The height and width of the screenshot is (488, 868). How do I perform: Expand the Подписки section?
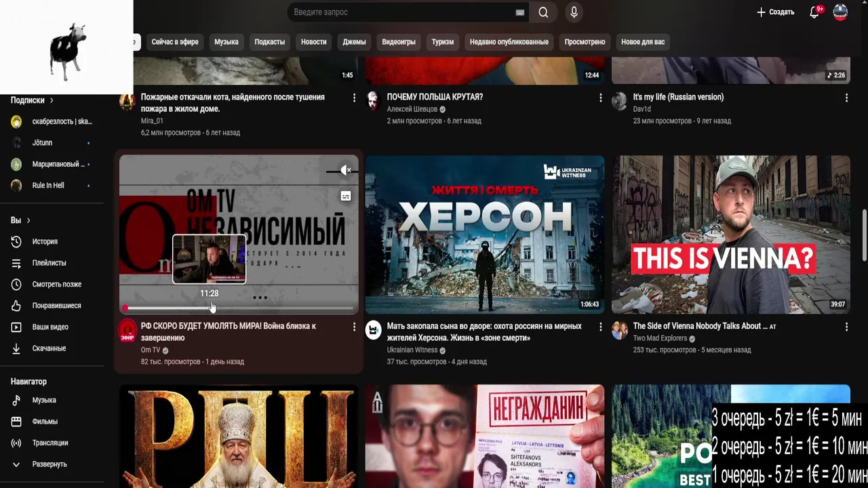[32, 100]
